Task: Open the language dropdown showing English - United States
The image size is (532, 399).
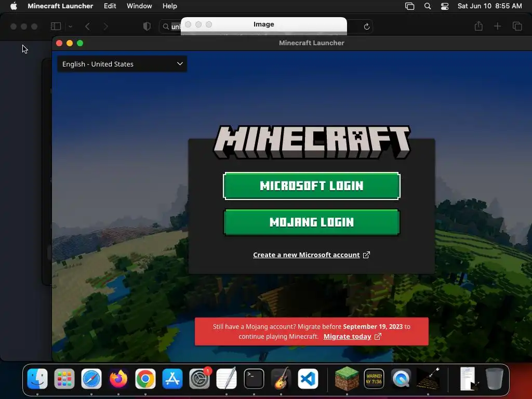Action: click(122, 64)
